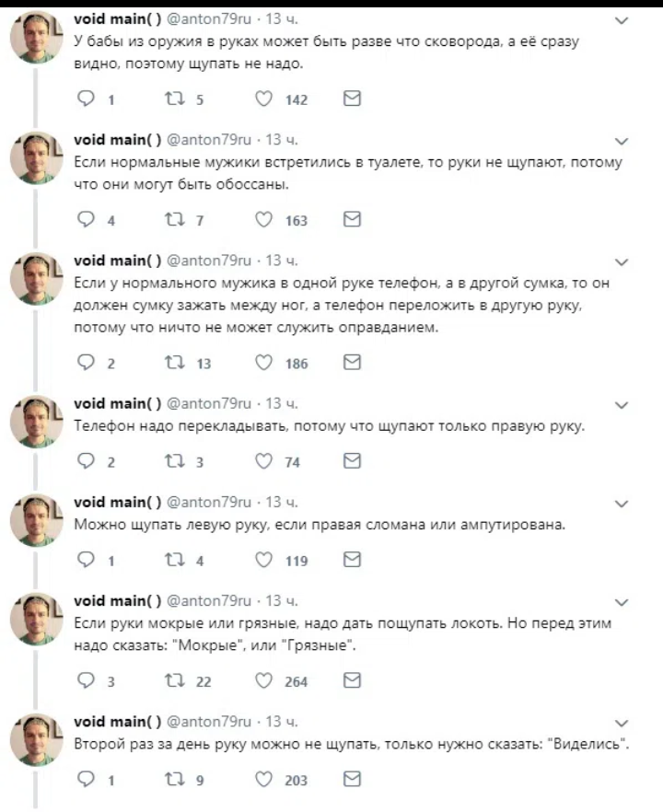Viewport: 663px width, 812px height.
Task: Like the tweet about saying "Виделись"
Action: [263, 779]
